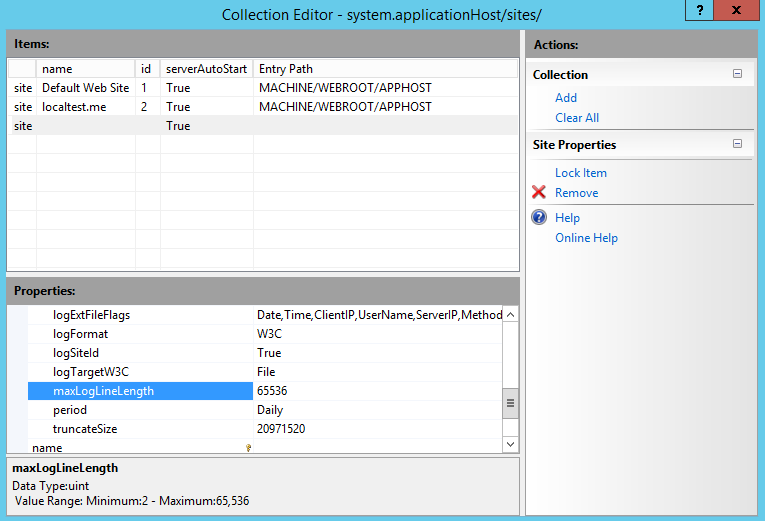Collapse the Site Properties actions group
The height and width of the screenshot is (521, 765).
737,144
